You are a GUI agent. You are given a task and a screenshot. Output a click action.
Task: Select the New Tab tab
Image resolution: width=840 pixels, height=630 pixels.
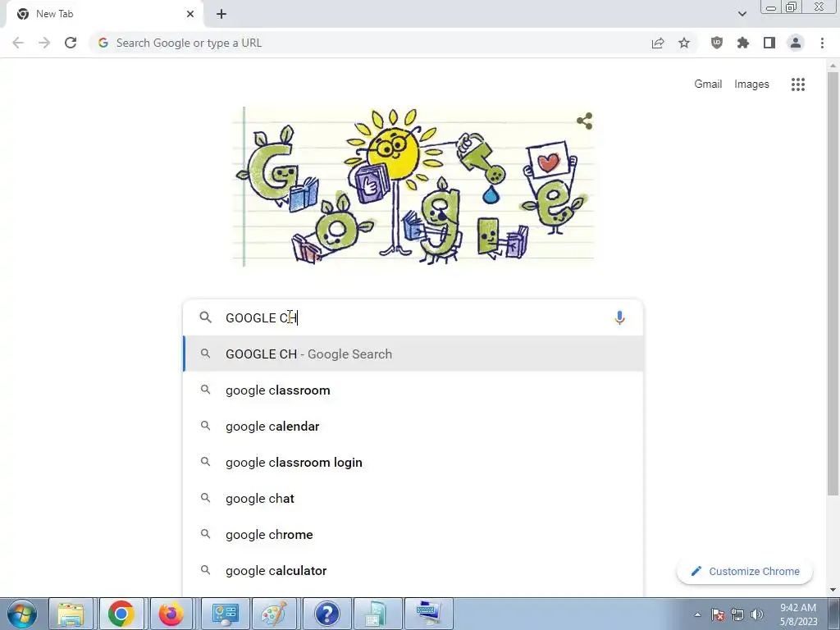102,14
